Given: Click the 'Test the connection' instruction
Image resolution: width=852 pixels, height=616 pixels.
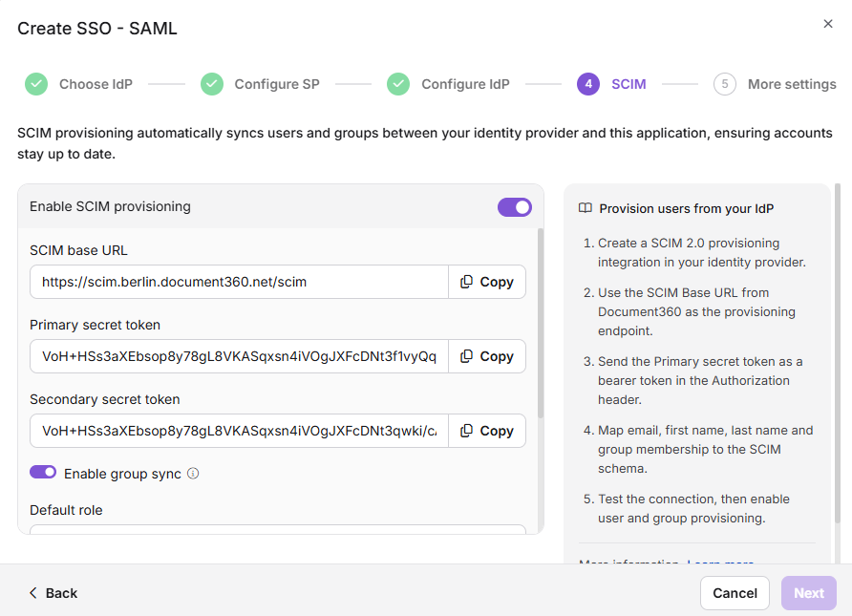Looking at the screenshot, I should (693, 508).
